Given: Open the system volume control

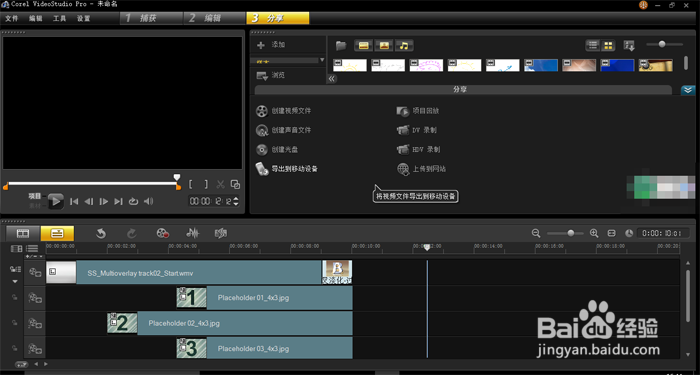Looking at the screenshot, I should pos(148,202).
